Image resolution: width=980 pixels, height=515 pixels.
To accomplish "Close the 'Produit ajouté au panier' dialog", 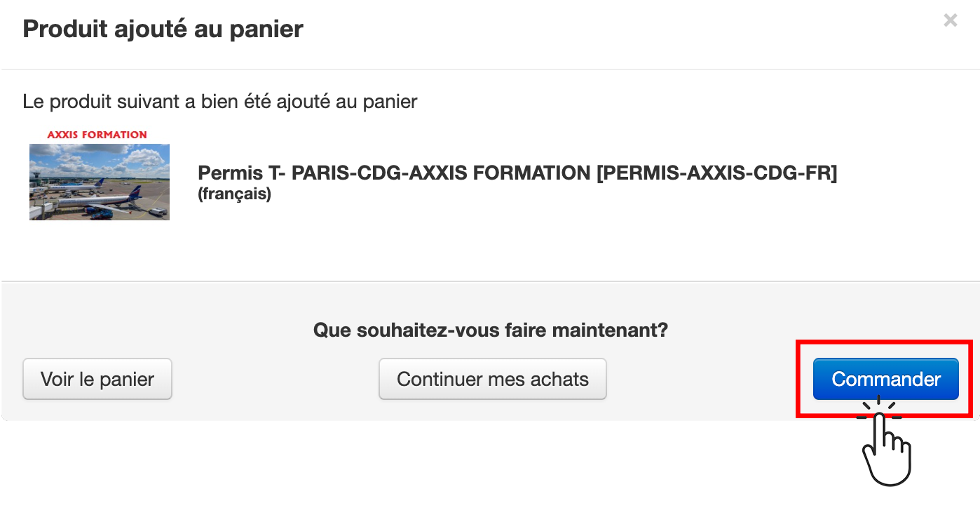I will coord(950,20).
